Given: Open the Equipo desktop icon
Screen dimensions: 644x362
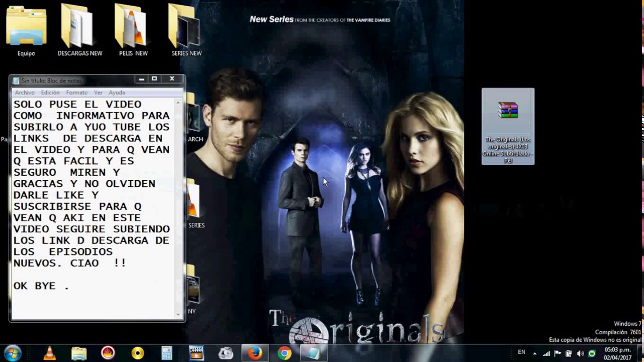Looking at the screenshot, I should click(x=26, y=29).
